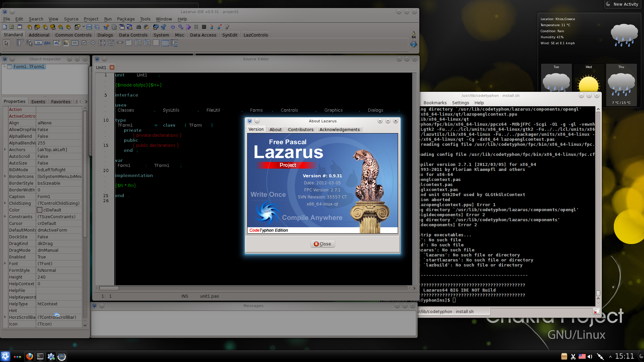Close the About Lazarus dialog via Close
The height and width of the screenshot is (362, 644).
point(323,244)
